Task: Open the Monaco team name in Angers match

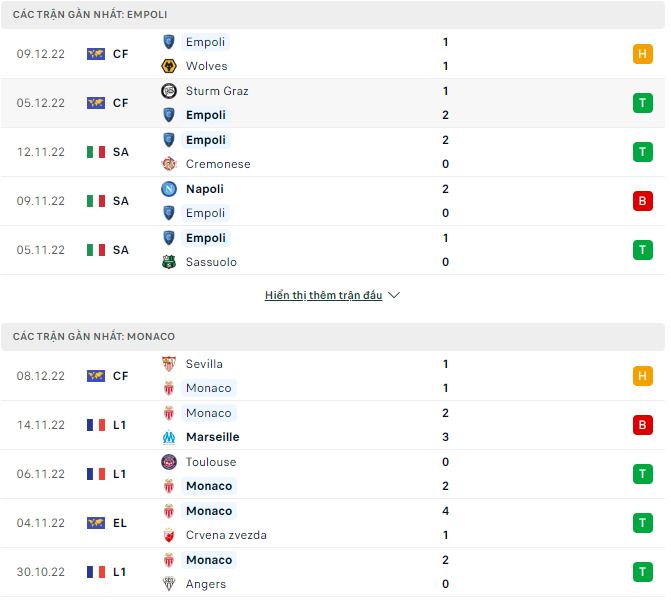Action: [209, 560]
